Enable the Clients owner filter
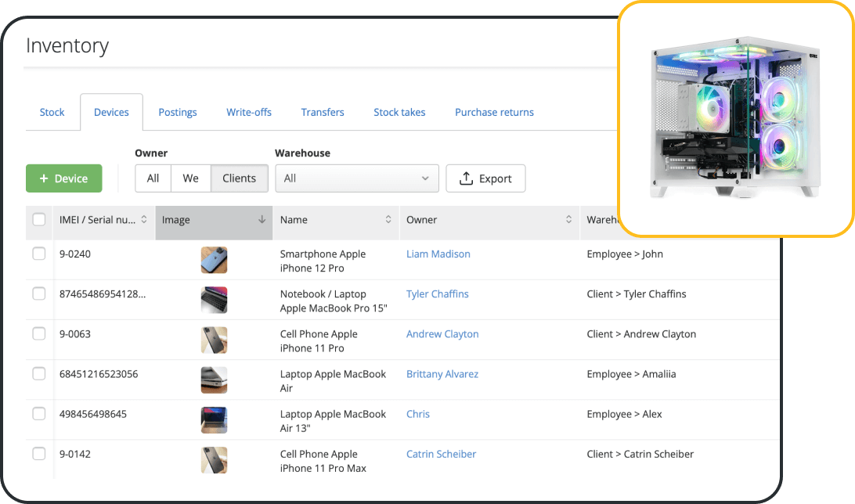This screenshot has width=855, height=504. [x=239, y=178]
